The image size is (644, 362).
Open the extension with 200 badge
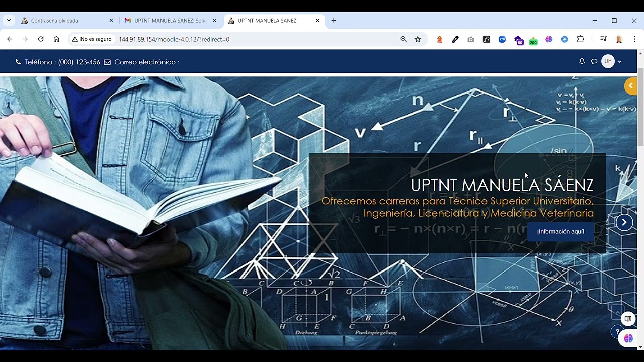pos(533,40)
